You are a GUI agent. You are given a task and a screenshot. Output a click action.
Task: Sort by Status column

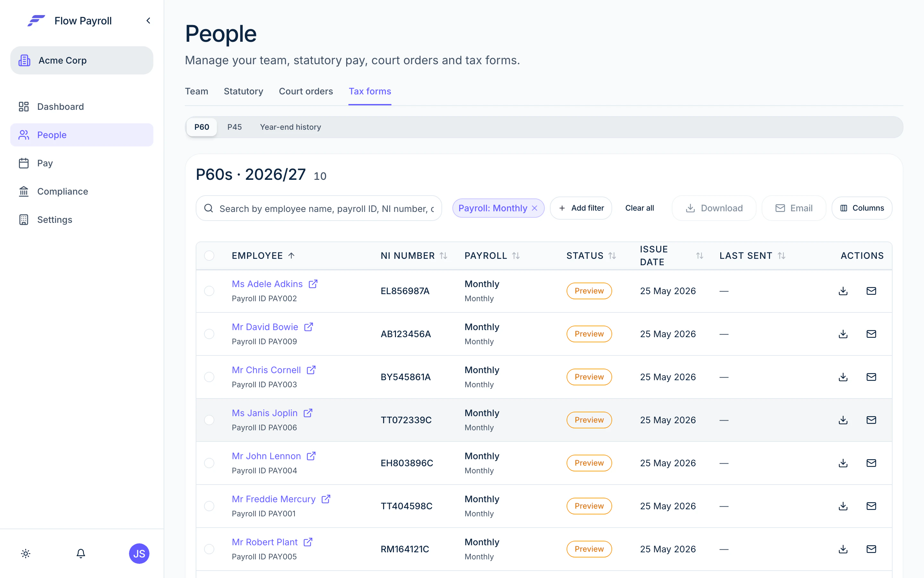591,255
